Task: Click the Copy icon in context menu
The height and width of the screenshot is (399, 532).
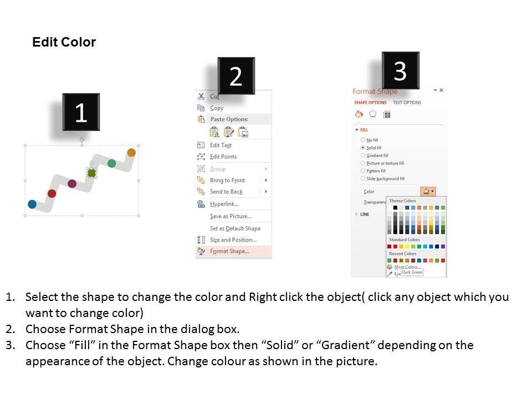Action: tap(201, 108)
